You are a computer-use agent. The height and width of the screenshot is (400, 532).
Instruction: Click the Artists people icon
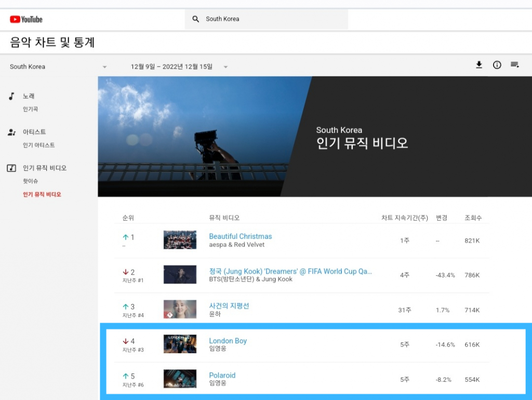pyautogui.click(x=11, y=132)
